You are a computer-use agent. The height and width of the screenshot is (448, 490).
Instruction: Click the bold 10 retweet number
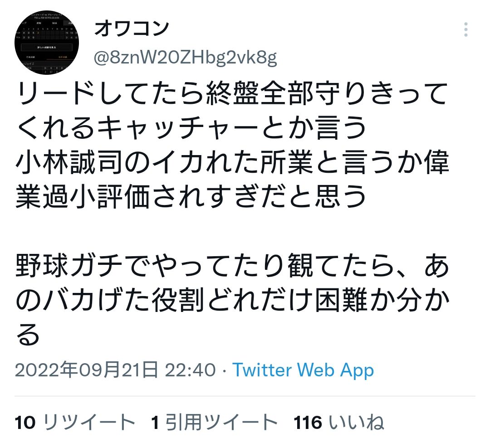point(25,423)
